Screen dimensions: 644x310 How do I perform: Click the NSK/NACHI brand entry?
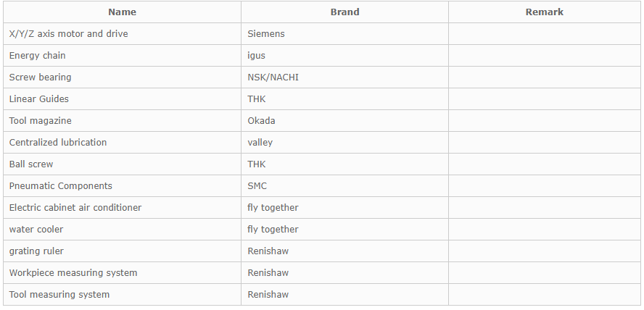point(344,77)
